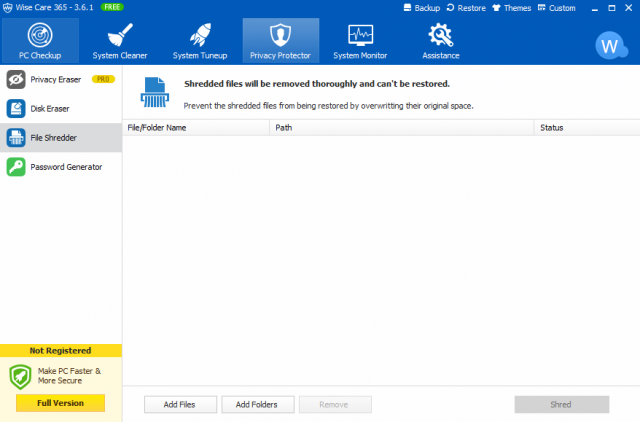
Task: Open Themes from the title bar
Action: pos(511,8)
